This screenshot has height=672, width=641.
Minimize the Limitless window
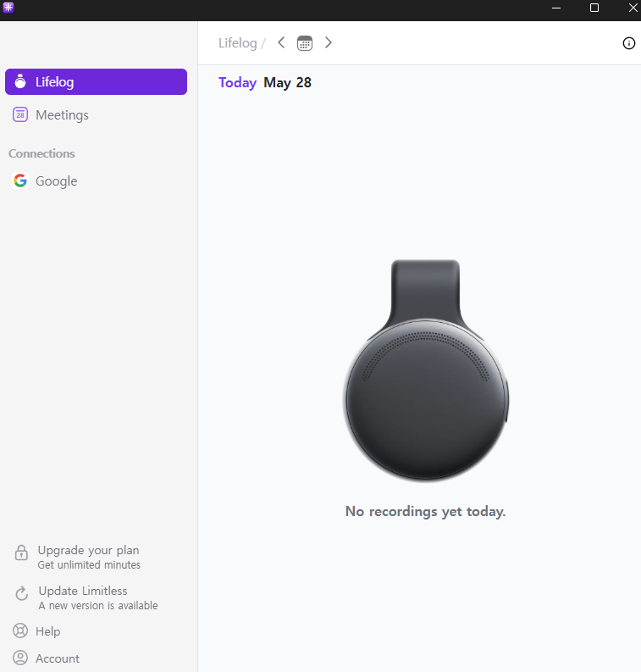pyautogui.click(x=556, y=8)
